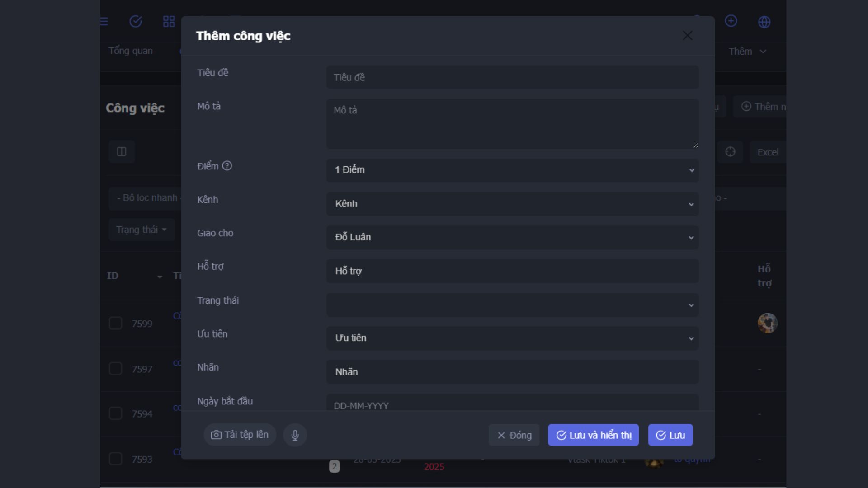Open the Giao cho assignee dropdown
868x488 pixels.
(x=512, y=237)
